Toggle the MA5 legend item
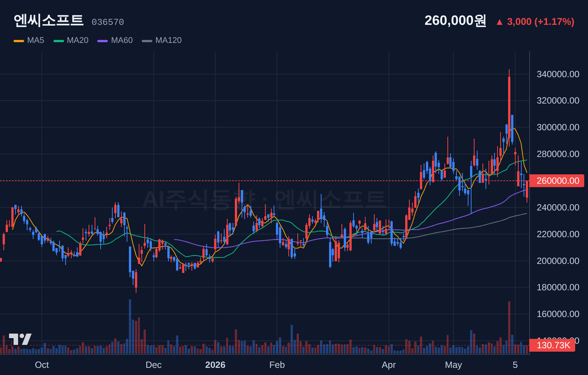Image resolution: width=588 pixels, height=375 pixels. click(29, 40)
